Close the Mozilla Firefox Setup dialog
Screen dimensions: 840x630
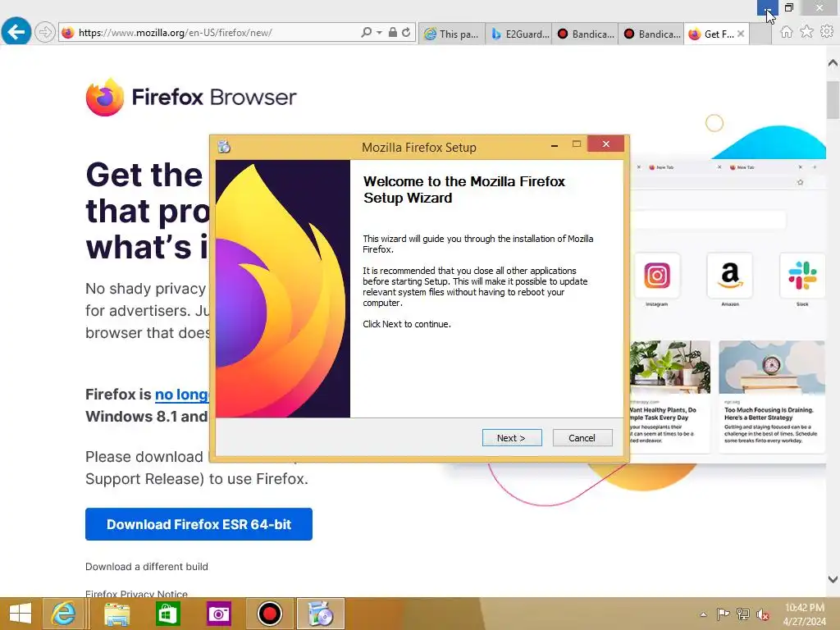pyautogui.click(x=605, y=144)
